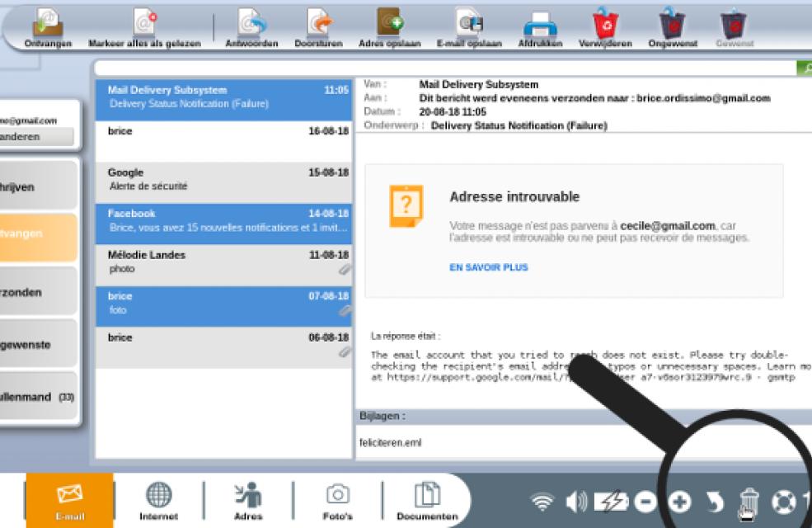Zoom out with the minus icon
The width and height of the screenshot is (812, 528).
click(645, 502)
